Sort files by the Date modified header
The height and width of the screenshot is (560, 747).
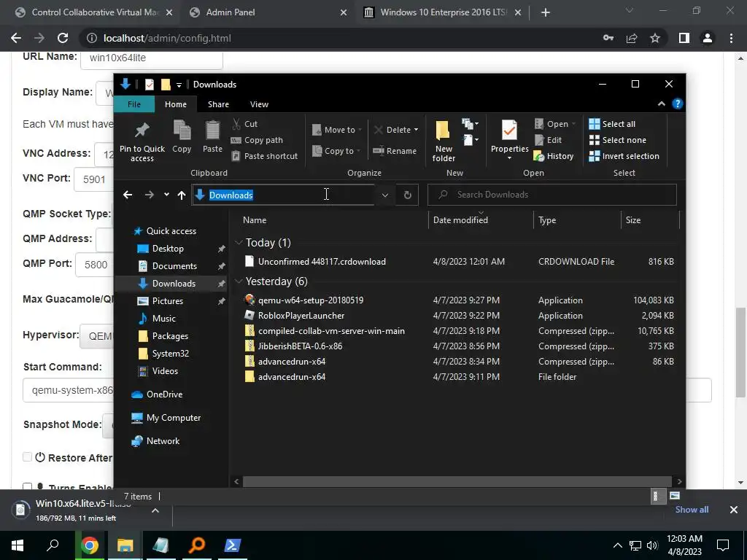pos(481,220)
